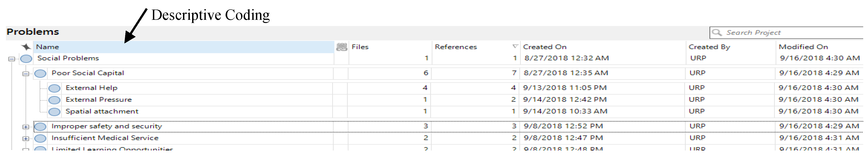Viewport: 868px width, 158px height.
Task: Collapse the Social Problems tree node
Action: coord(12,59)
